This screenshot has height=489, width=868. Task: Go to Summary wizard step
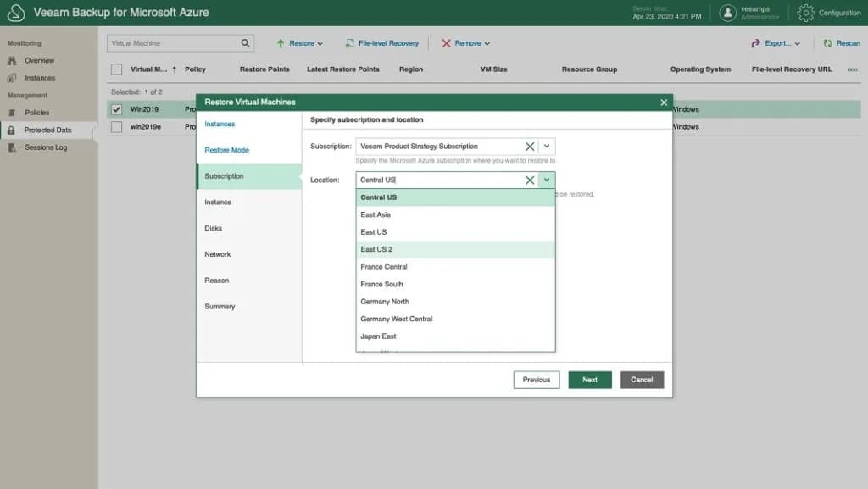pos(220,307)
